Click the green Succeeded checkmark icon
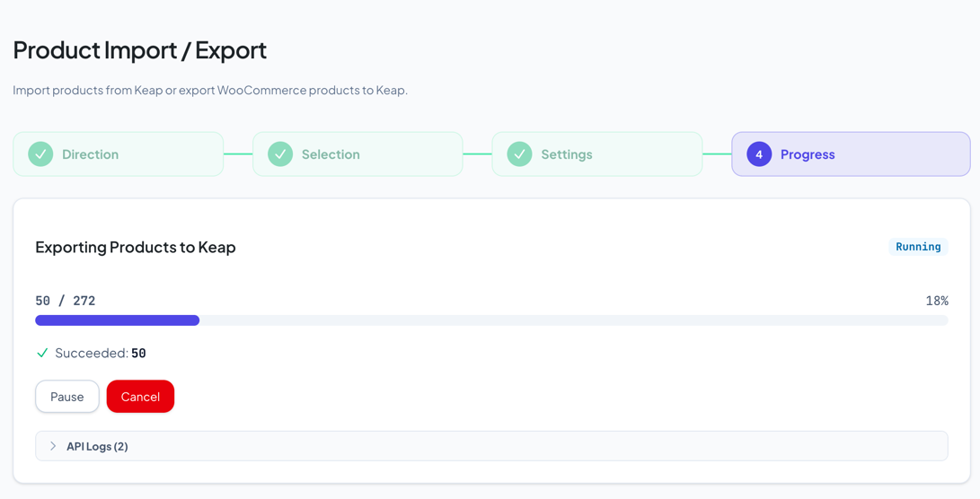This screenshot has height=499, width=980. tap(42, 353)
